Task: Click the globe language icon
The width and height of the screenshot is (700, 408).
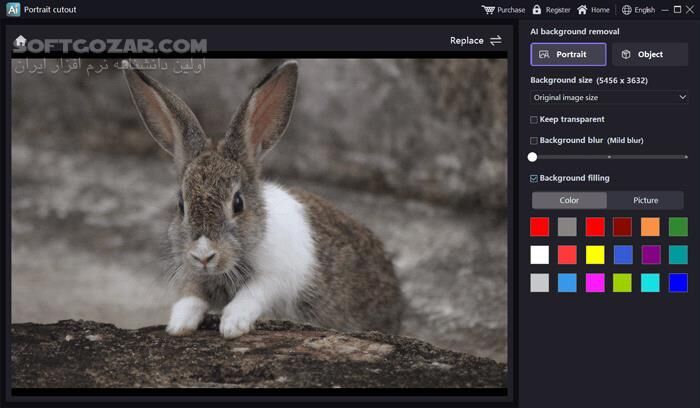Action: point(627,10)
